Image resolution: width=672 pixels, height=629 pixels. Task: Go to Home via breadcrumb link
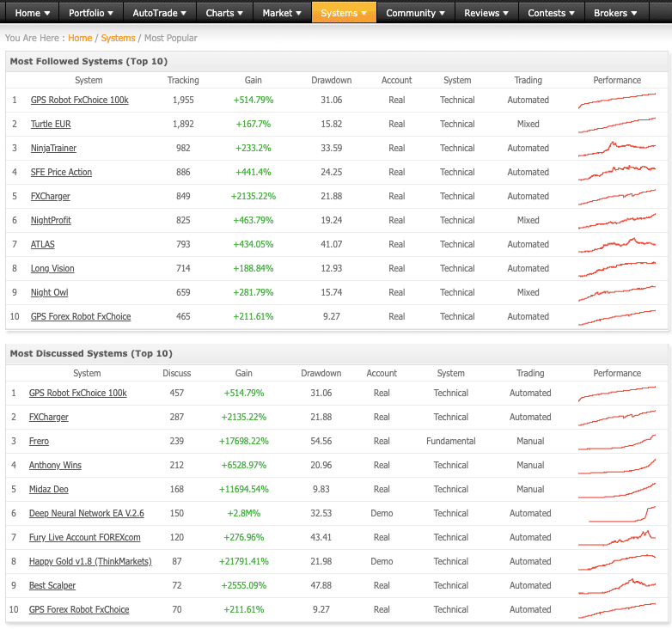[80, 38]
